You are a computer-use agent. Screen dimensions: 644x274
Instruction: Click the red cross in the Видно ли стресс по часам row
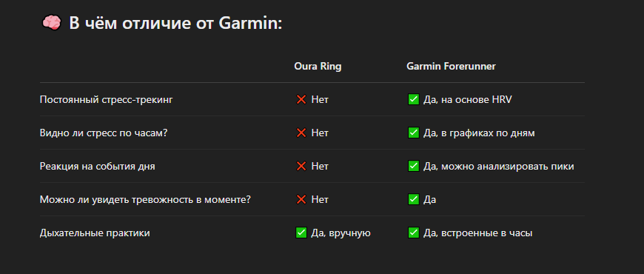pyautogui.click(x=301, y=133)
